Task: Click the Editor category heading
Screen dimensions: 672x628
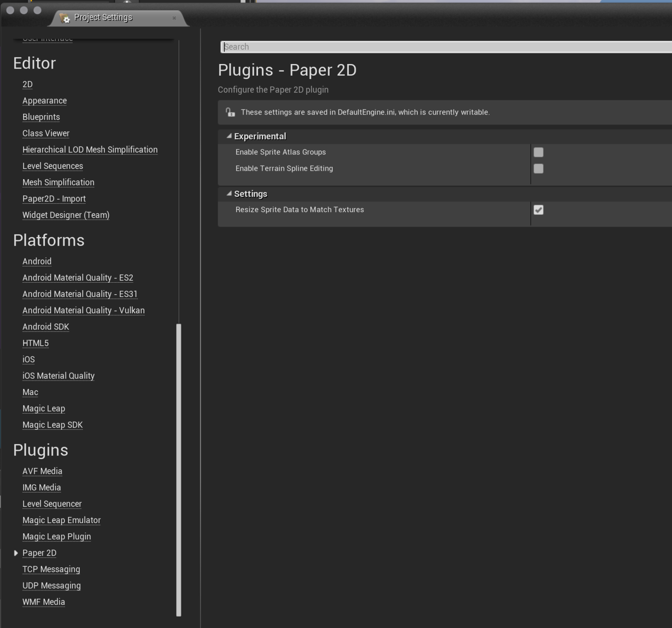Action: 34,63
